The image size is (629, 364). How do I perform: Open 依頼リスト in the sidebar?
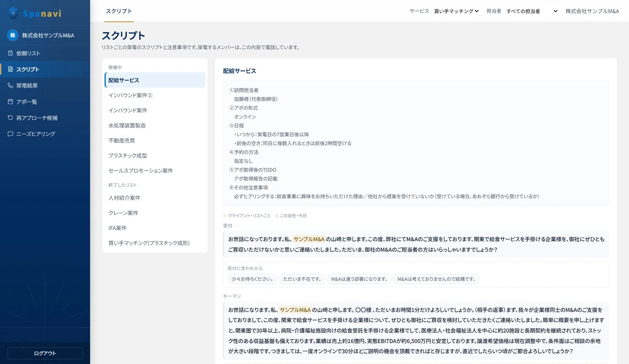45,53
